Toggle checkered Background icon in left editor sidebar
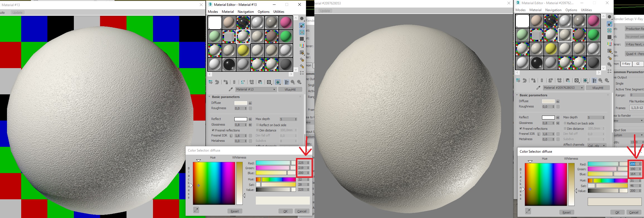This screenshot has height=218, width=644. click(x=302, y=32)
